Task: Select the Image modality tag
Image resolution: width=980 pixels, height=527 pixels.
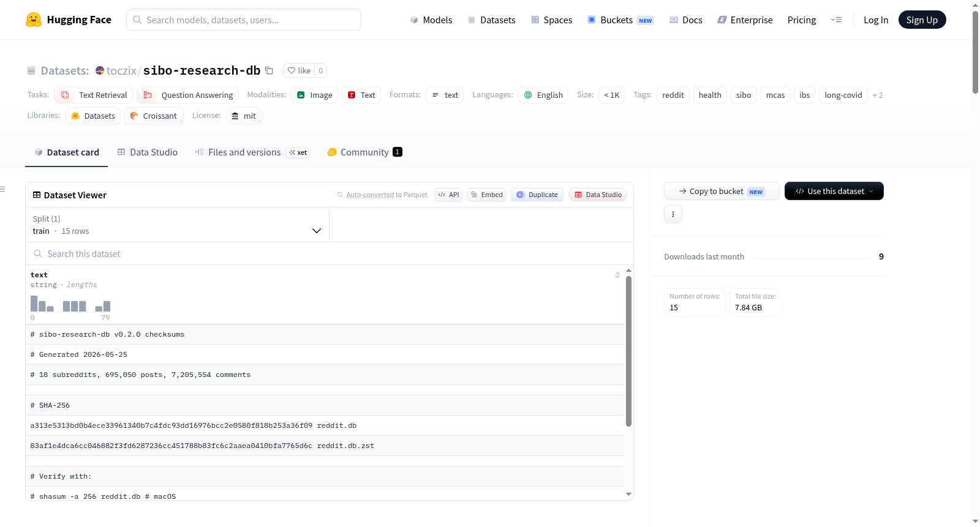Action: (315, 95)
